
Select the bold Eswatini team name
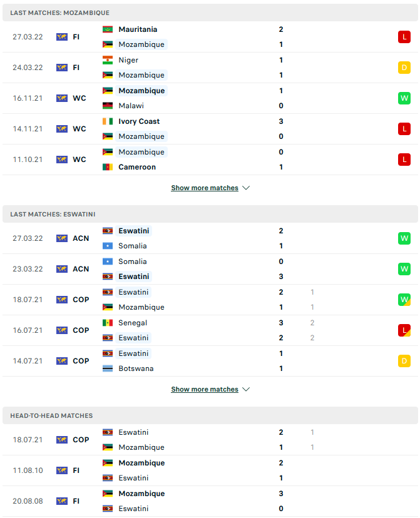(133, 231)
